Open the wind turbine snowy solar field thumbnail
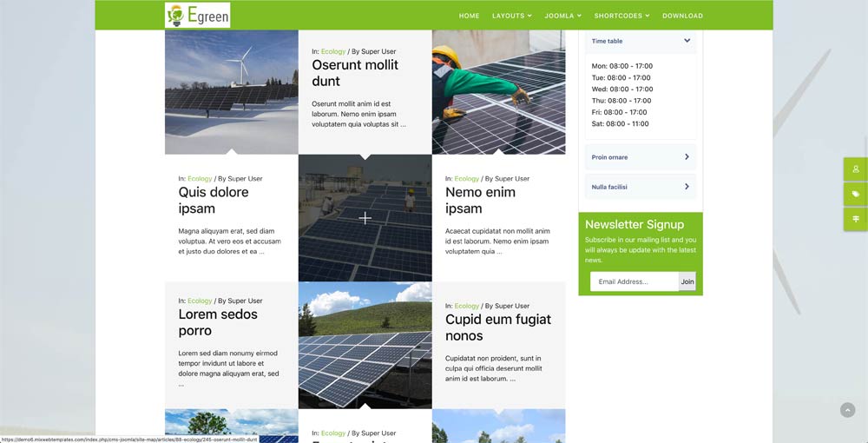This screenshot has width=868, height=443. tap(231, 91)
